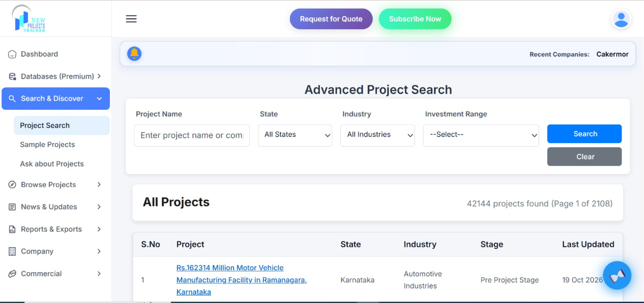Expand the Browse Projects chevron

point(99,185)
